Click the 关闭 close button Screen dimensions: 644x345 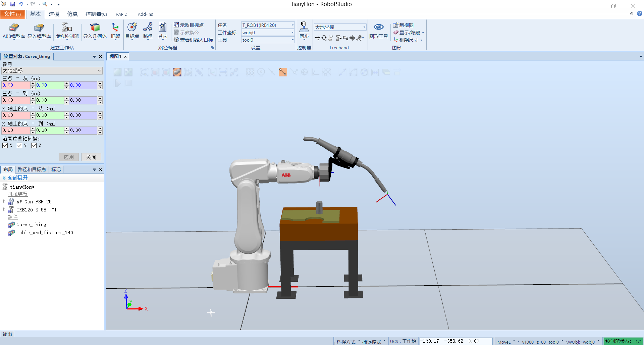tap(91, 157)
